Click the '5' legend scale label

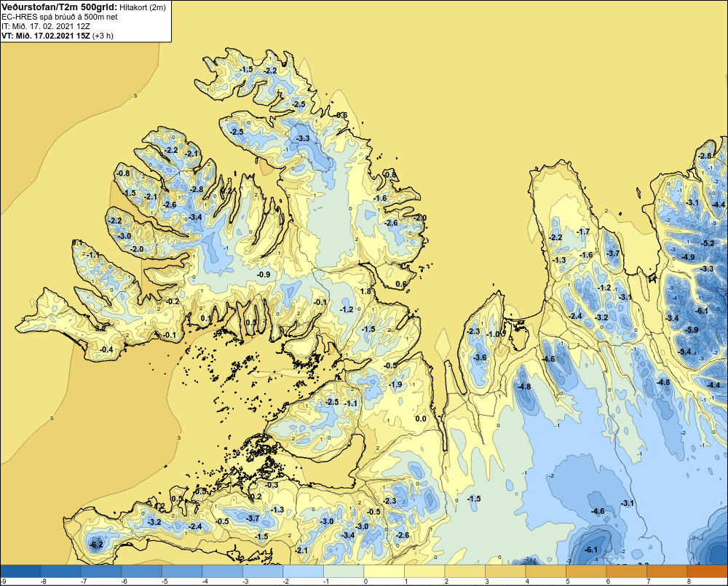point(567,582)
